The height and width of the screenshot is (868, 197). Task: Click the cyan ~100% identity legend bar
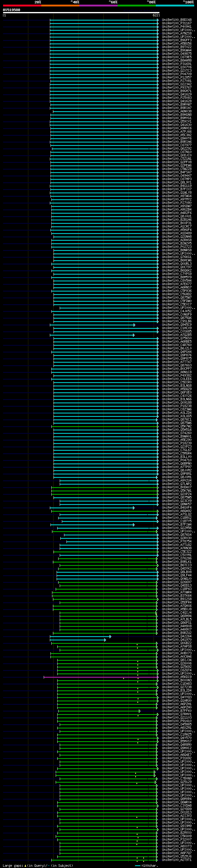tap(175, 6)
